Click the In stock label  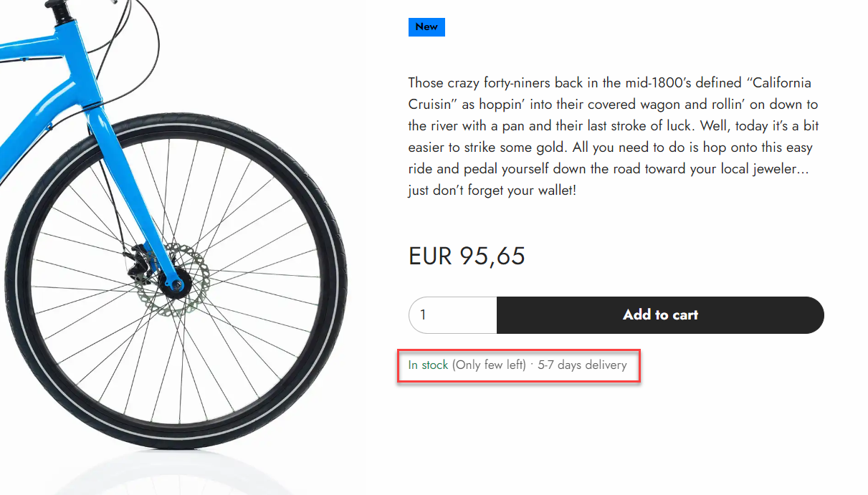[428, 365]
